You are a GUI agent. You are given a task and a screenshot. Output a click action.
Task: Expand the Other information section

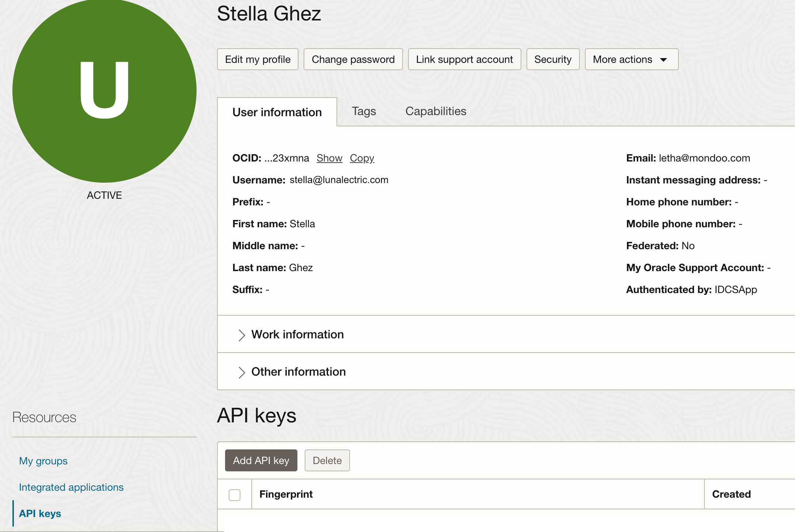pyautogui.click(x=298, y=372)
